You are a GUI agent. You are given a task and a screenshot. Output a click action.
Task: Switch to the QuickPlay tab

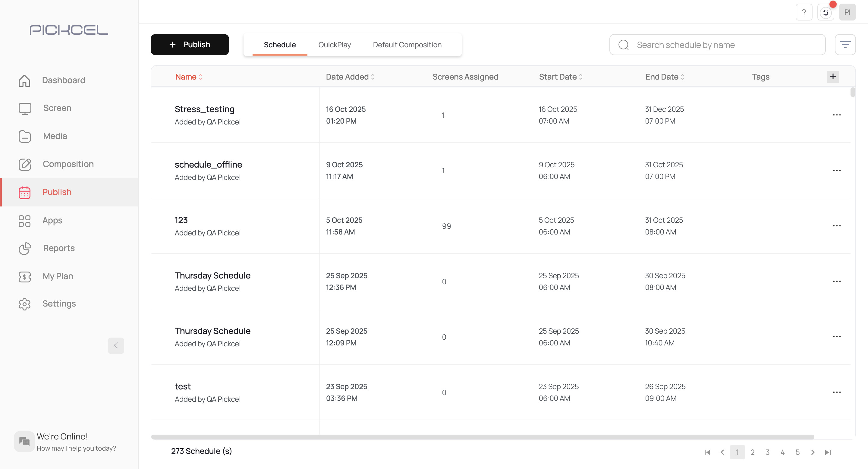(334, 45)
